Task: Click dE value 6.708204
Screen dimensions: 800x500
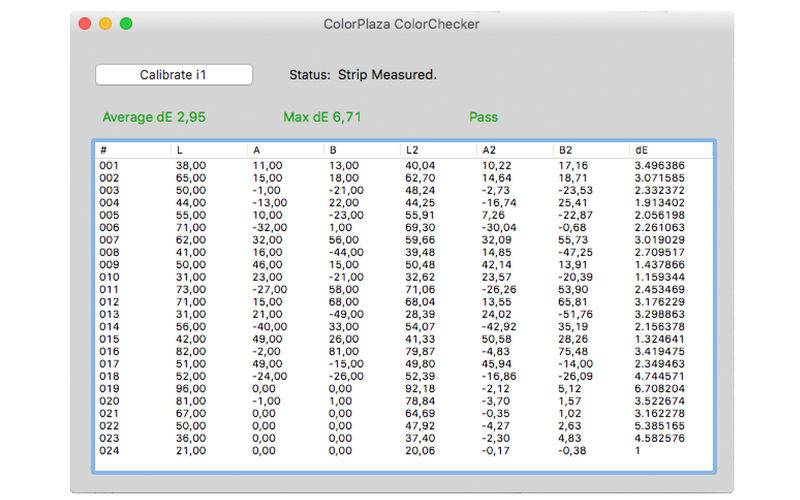Action: 660,388
